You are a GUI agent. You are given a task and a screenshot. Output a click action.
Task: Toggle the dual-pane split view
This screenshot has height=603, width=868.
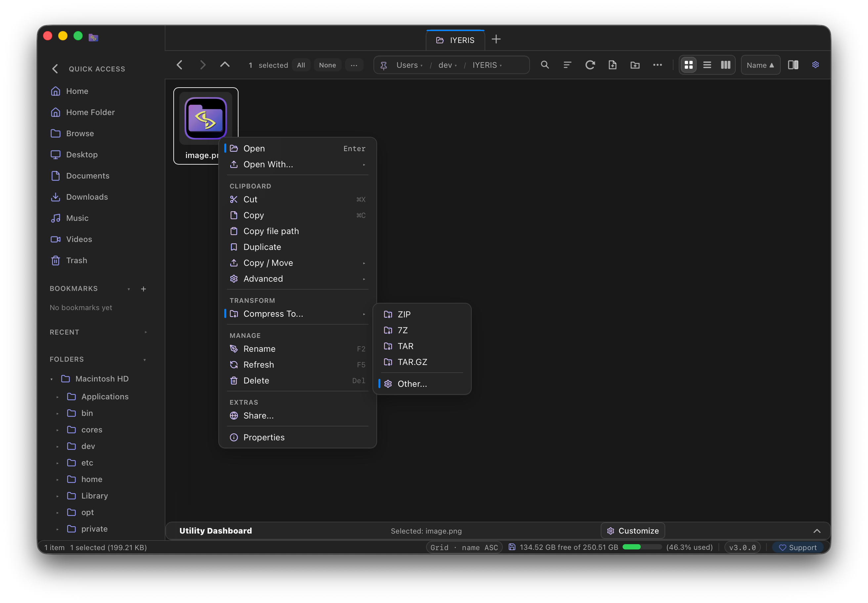[x=793, y=65]
